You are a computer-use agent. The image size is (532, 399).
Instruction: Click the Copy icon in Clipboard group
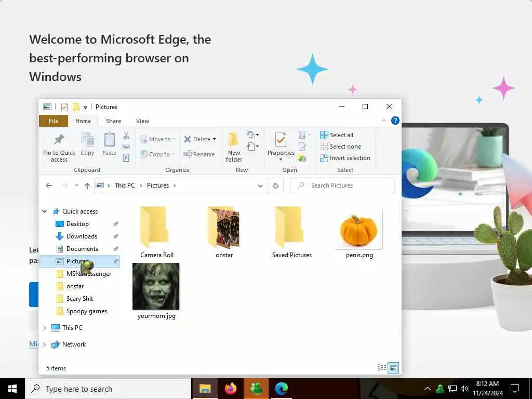point(87,139)
